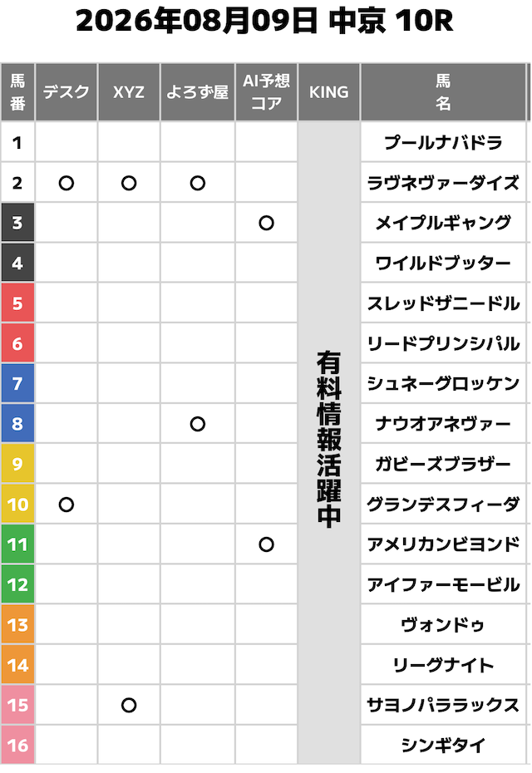The image size is (532, 773).
Task: Click the 馬名 column header
Action: click(443, 92)
